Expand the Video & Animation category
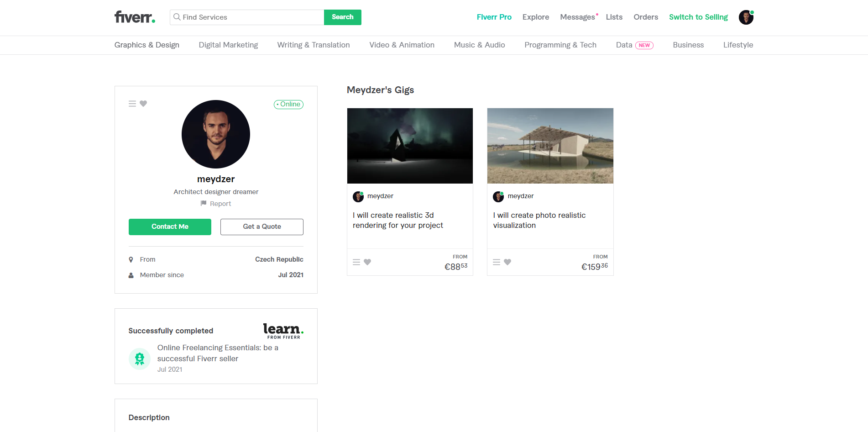 point(402,45)
